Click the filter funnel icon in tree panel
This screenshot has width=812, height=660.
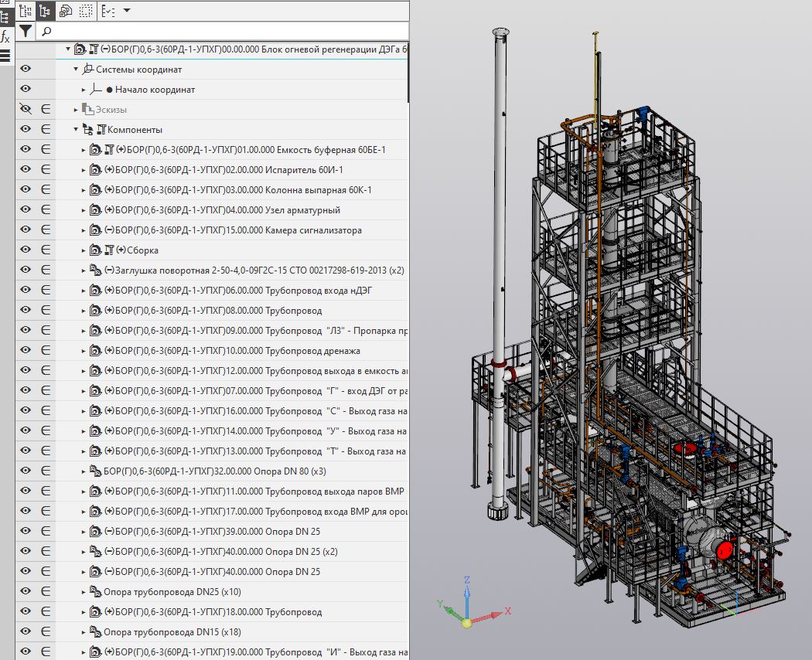[x=26, y=31]
